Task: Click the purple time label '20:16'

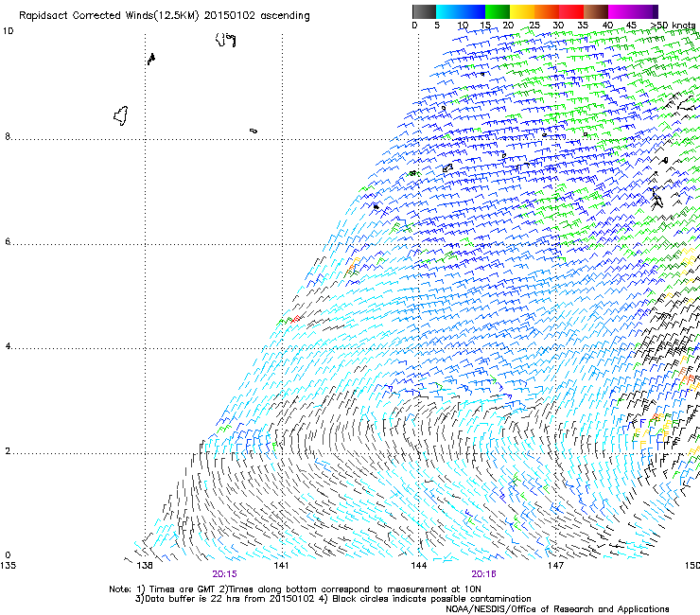Action: pos(484,574)
